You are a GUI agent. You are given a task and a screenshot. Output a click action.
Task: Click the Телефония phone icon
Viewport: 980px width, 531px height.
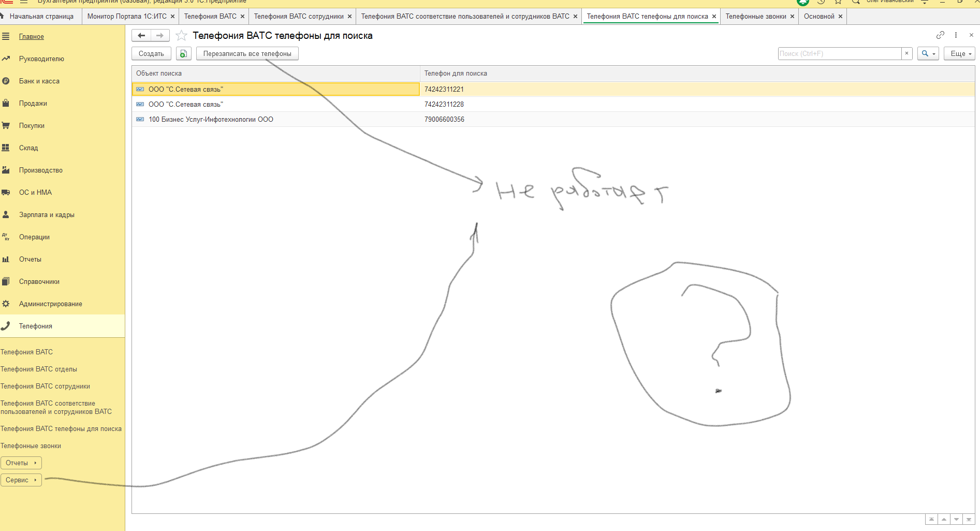point(6,326)
